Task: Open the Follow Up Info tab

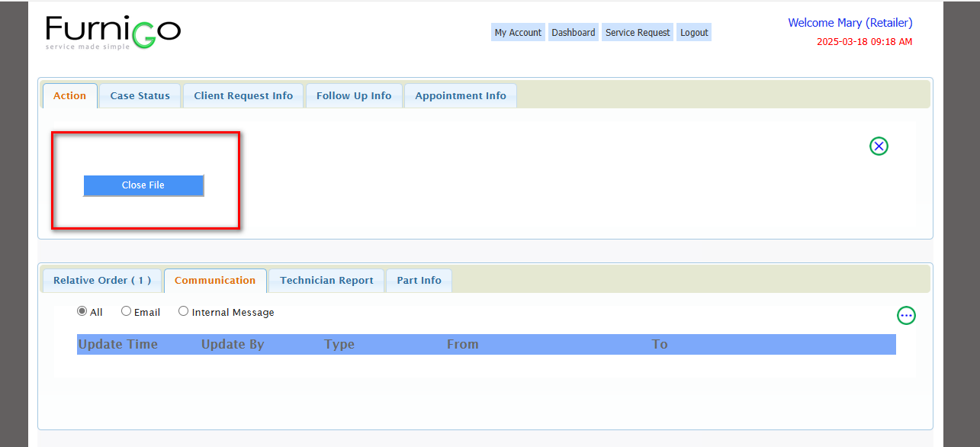Action: click(354, 96)
